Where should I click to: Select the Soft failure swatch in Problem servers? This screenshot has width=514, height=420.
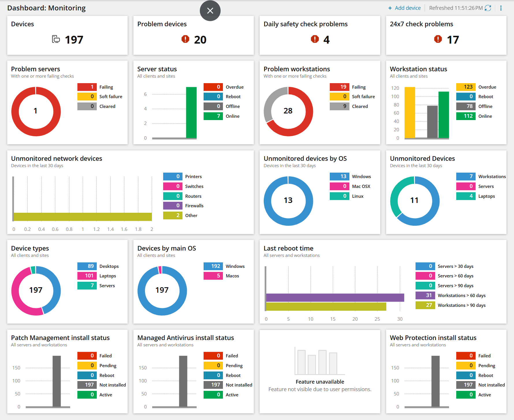[87, 96]
